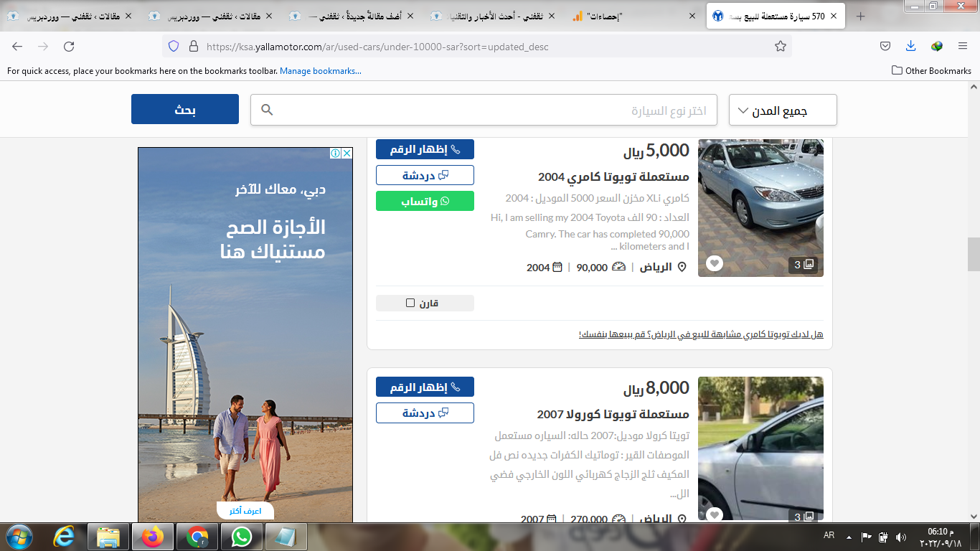This screenshot has width=980, height=551.
Task: Click دردشة chat button for Corolla 2007
Action: [425, 413]
